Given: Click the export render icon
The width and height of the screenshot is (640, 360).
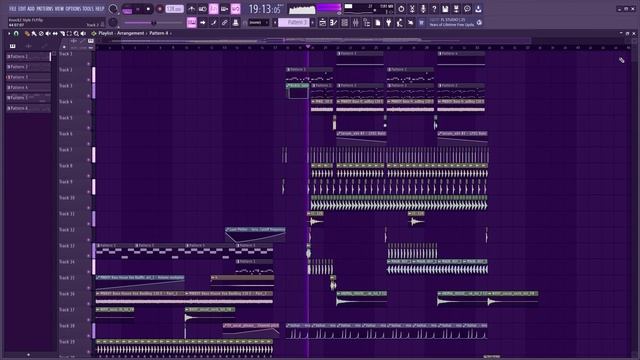Looking at the screenshot, I should [456, 9].
